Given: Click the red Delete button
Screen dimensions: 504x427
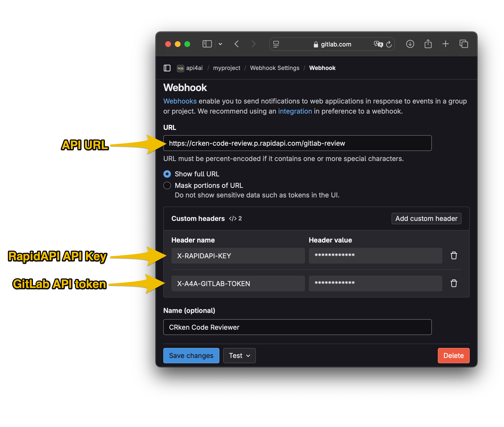Looking at the screenshot, I should tap(453, 356).
